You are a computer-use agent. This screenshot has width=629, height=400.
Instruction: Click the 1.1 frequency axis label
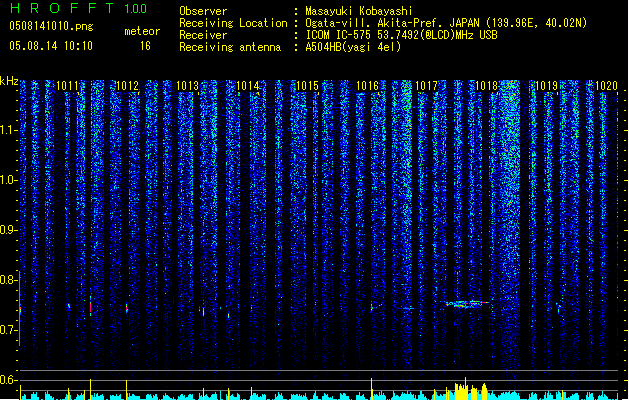(x=8, y=130)
